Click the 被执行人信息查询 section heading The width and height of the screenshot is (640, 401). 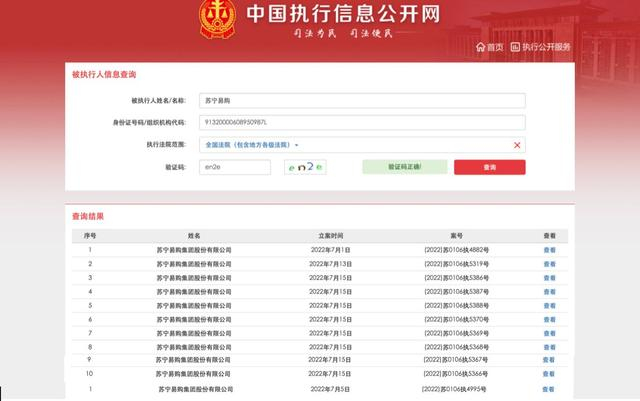point(104,74)
